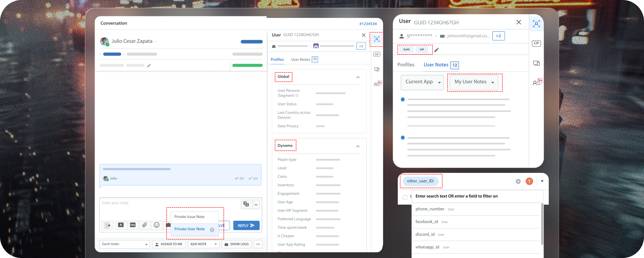Open the emoji picker smiley icon

[156, 225]
